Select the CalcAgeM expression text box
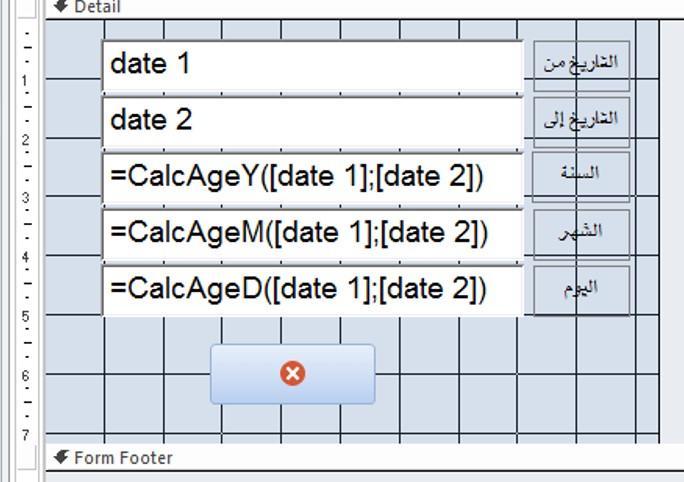The width and height of the screenshot is (684, 482). click(x=312, y=235)
